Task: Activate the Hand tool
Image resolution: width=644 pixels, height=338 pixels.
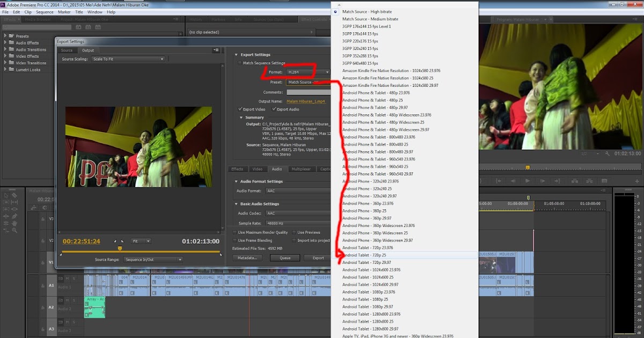Action: [x=14, y=223]
